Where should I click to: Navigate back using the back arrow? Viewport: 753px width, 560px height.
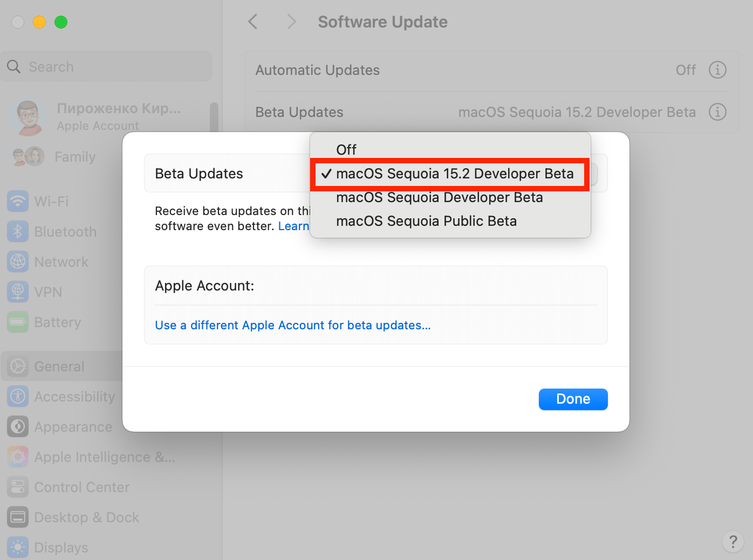point(252,22)
